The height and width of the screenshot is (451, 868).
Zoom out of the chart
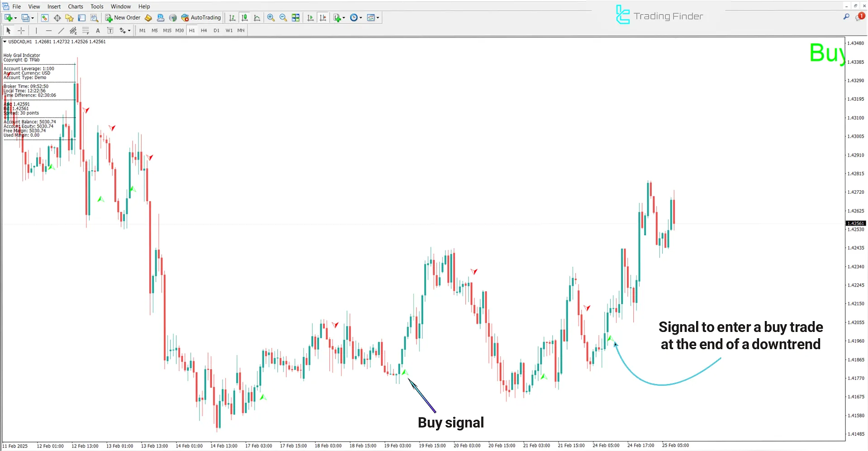[283, 18]
